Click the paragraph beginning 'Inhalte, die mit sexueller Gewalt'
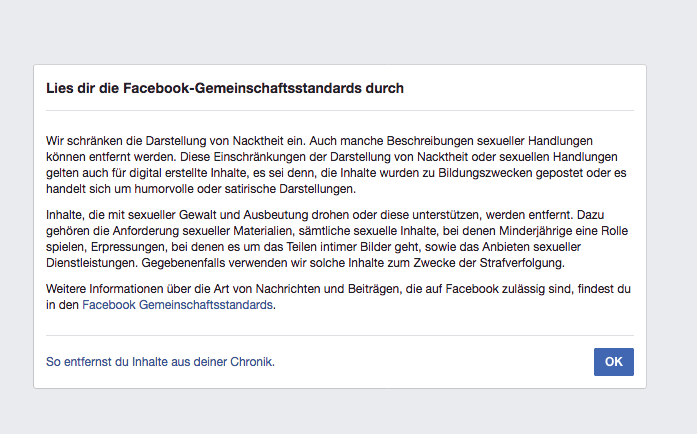Screen dimensions: 697x434 [337, 239]
